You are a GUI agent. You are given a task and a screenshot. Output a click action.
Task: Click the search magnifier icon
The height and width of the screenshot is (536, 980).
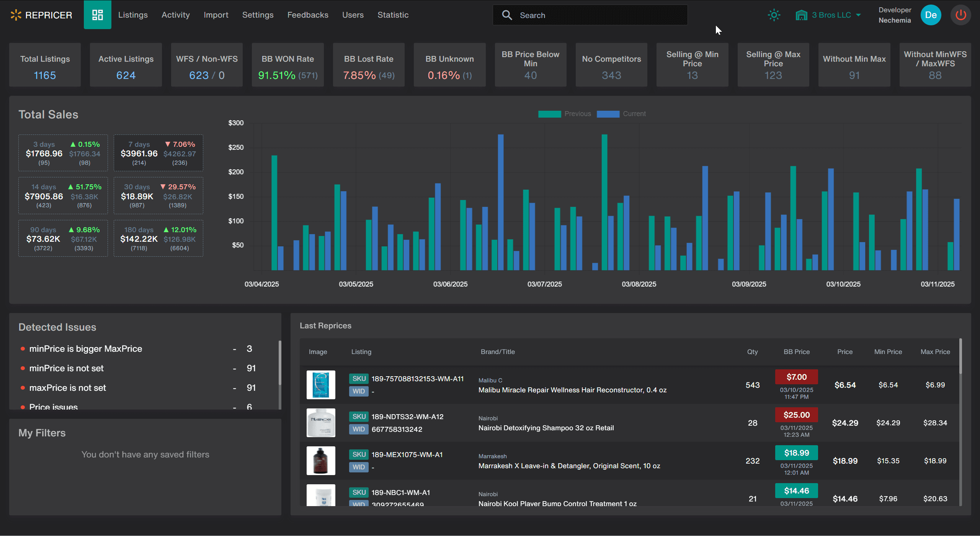tap(507, 15)
